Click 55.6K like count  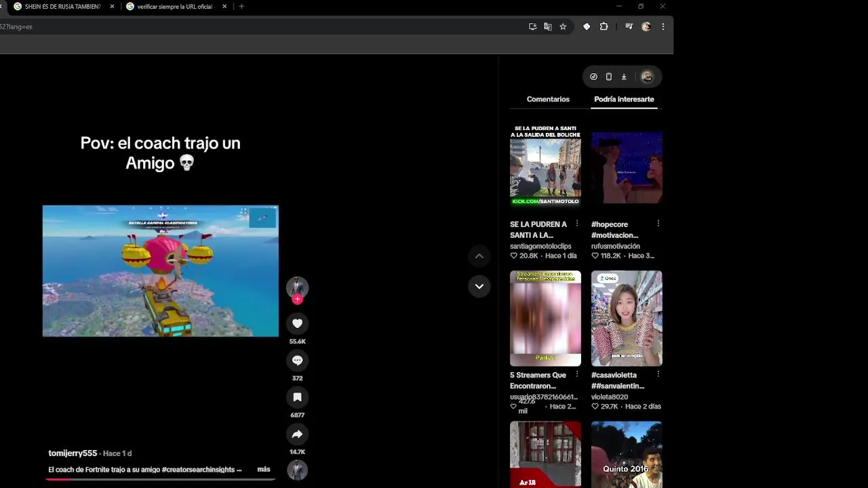pyautogui.click(x=297, y=342)
